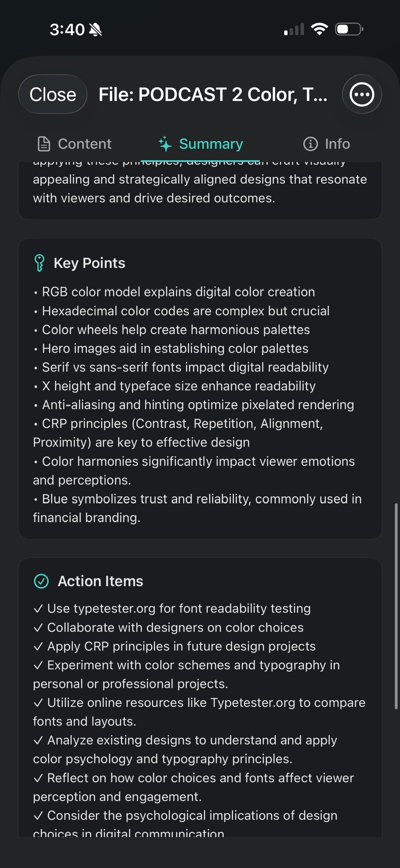Open the more options ellipsis menu

(x=362, y=95)
